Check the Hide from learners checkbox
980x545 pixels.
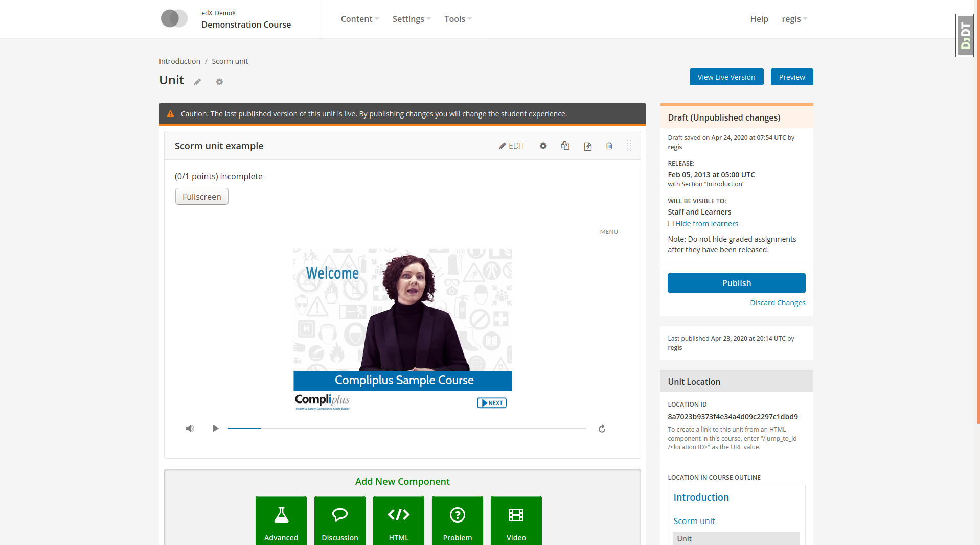coord(671,224)
